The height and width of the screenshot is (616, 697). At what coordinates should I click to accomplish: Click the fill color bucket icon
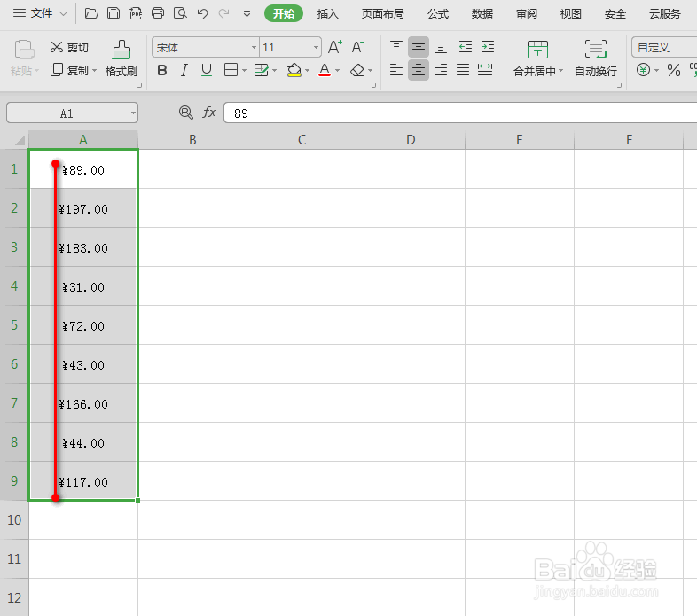click(294, 70)
